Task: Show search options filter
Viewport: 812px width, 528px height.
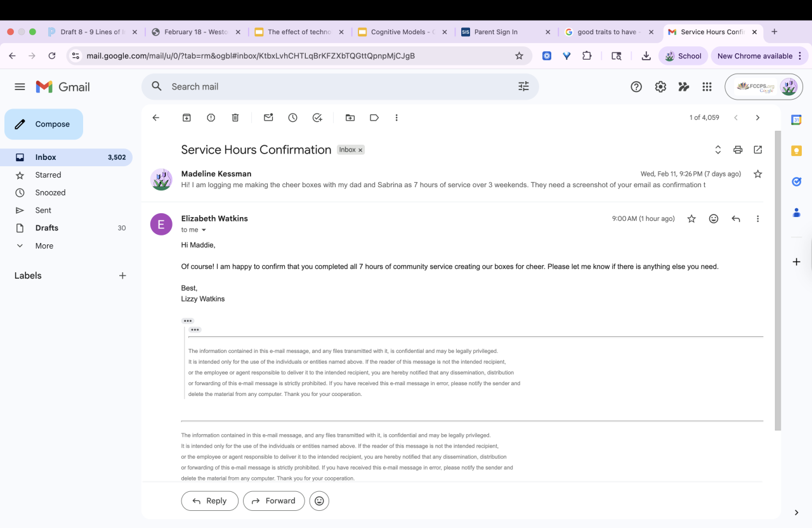Action: point(523,87)
